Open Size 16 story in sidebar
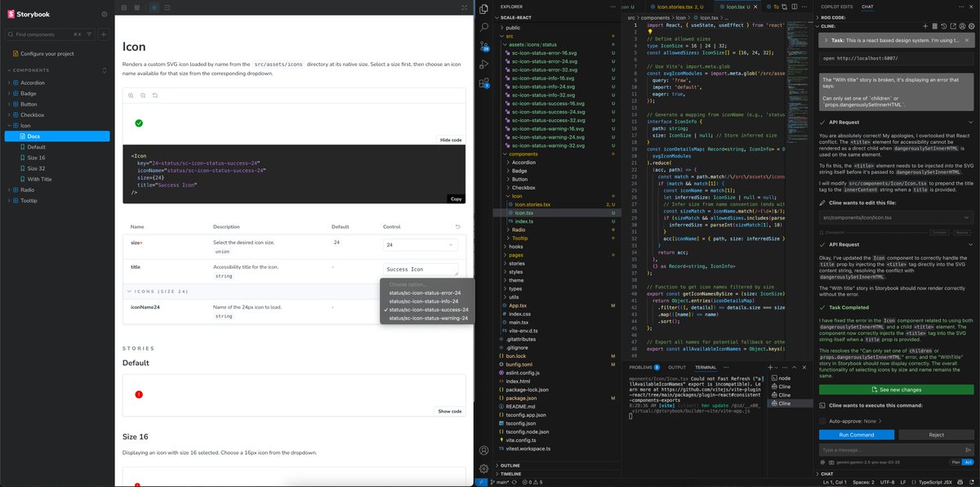 pyautogui.click(x=36, y=158)
